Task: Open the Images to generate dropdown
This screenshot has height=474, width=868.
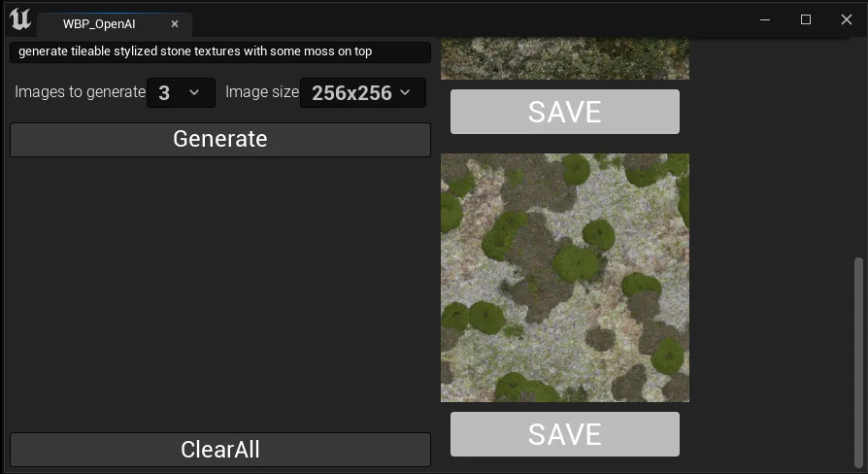Action: point(181,92)
